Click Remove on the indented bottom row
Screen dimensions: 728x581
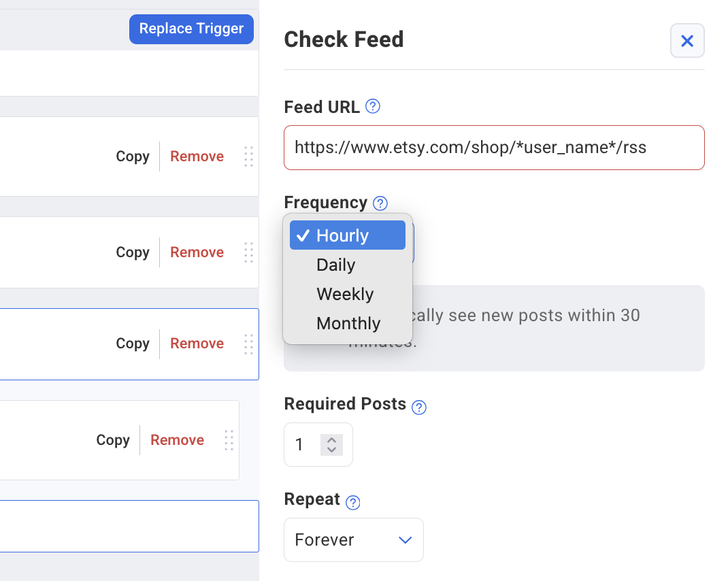click(177, 440)
